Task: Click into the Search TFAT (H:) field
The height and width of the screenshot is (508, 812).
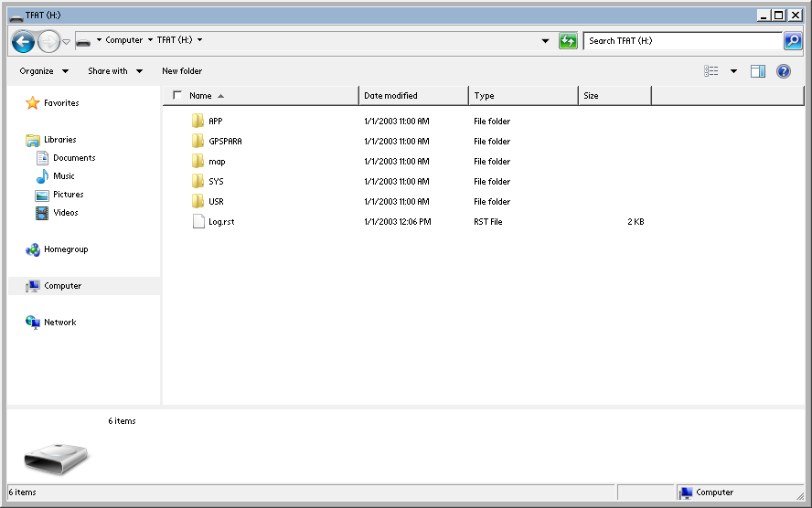Action: pyautogui.click(x=681, y=41)
